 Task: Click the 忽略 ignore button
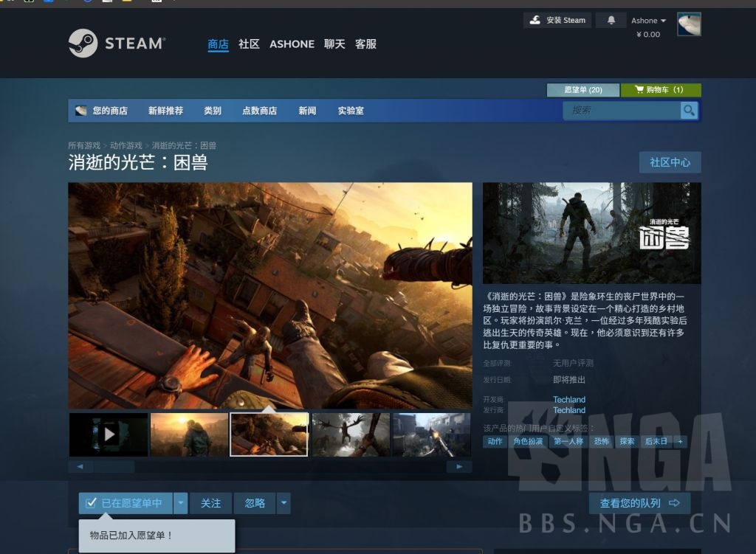tap(255, 503)
